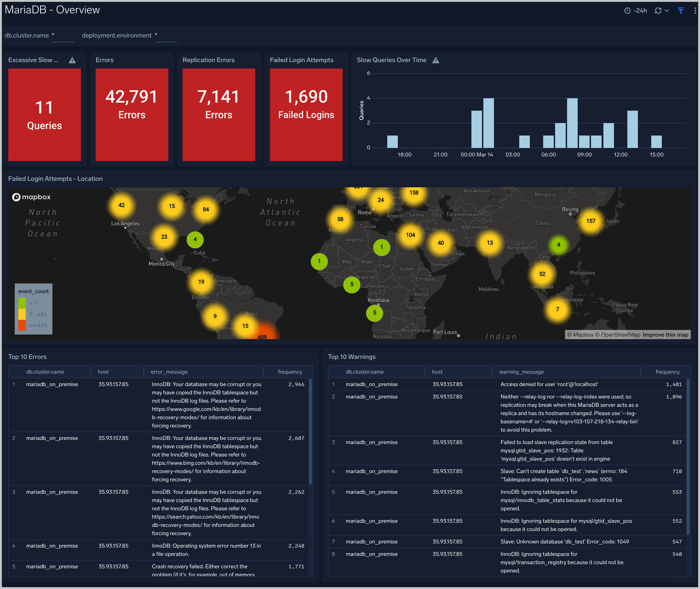Viewport: 700px width, 589px height.
Task: Select warning 'Access denied for user root@localhost'
Action: coord(549,385)
